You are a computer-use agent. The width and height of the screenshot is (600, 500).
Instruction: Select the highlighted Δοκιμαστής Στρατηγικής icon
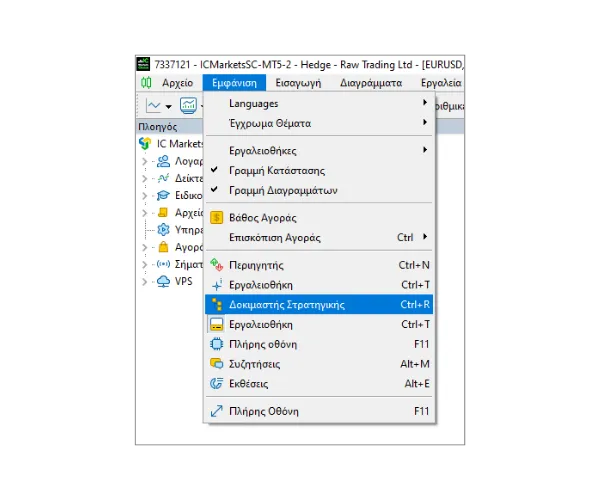click(216, 305)
